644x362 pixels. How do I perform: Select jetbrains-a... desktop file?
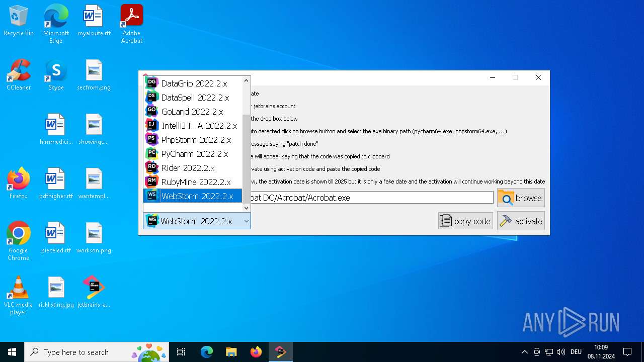pos(94,293)
